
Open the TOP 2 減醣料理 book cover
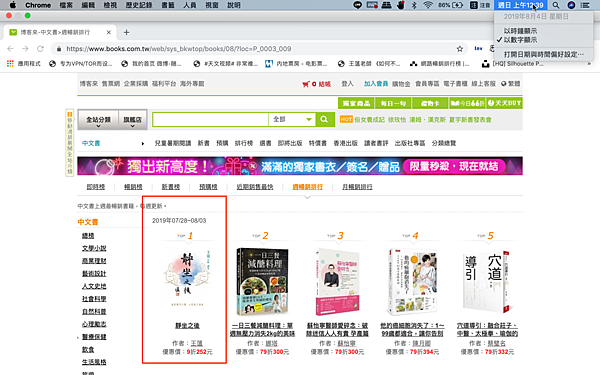[x=262, y=282]
